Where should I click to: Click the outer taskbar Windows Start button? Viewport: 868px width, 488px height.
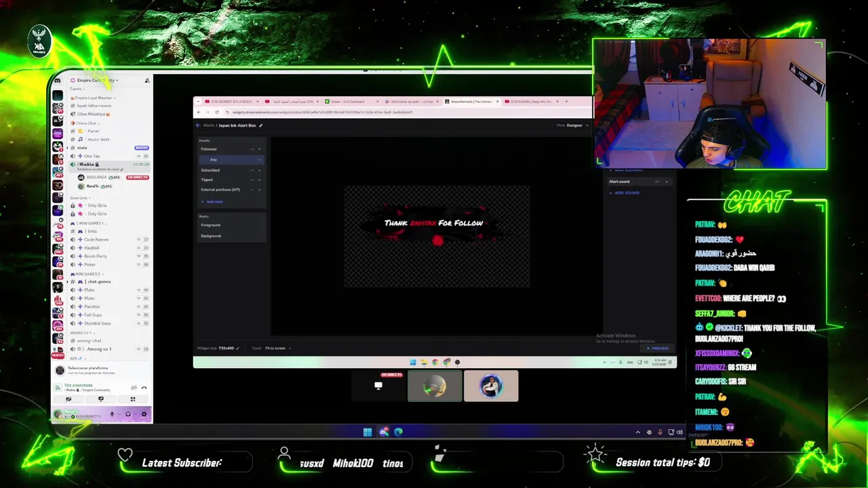tap(367, 432)
